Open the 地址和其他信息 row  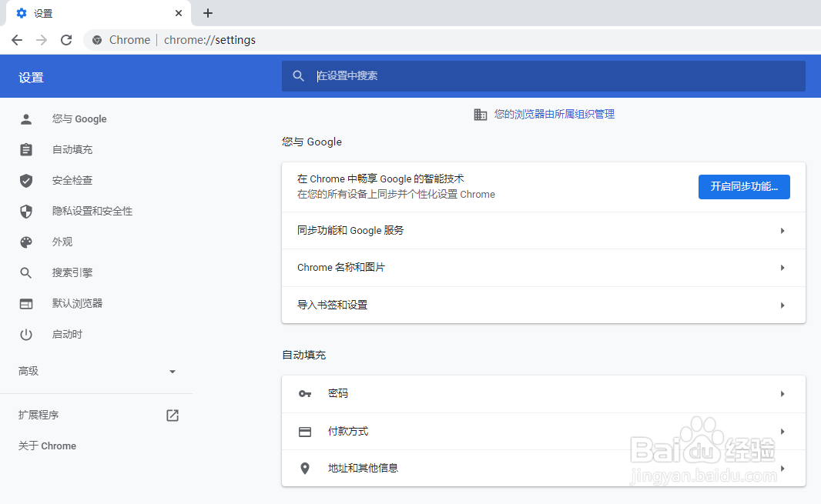[544, 469]
